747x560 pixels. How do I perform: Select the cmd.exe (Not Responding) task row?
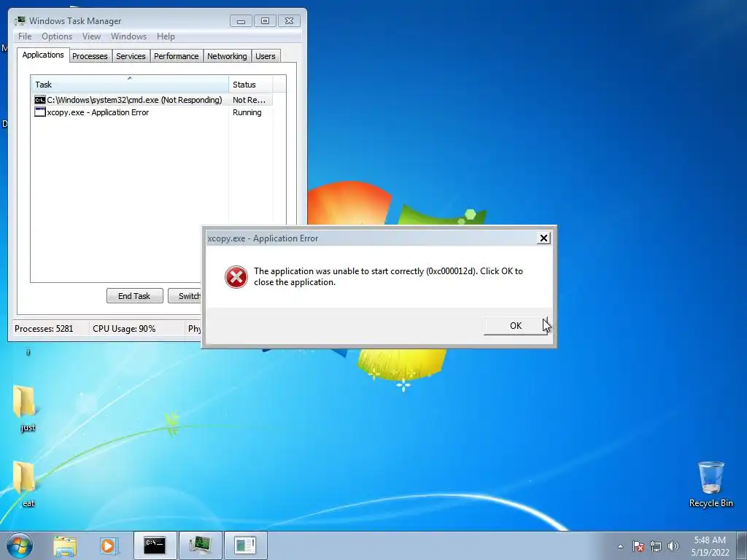[x=153, y=100]
